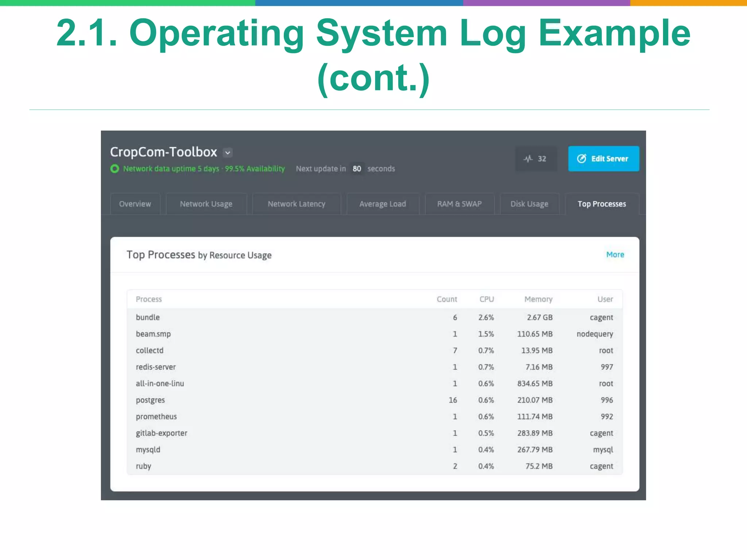Click the Edit Server button

coord(603,159)
